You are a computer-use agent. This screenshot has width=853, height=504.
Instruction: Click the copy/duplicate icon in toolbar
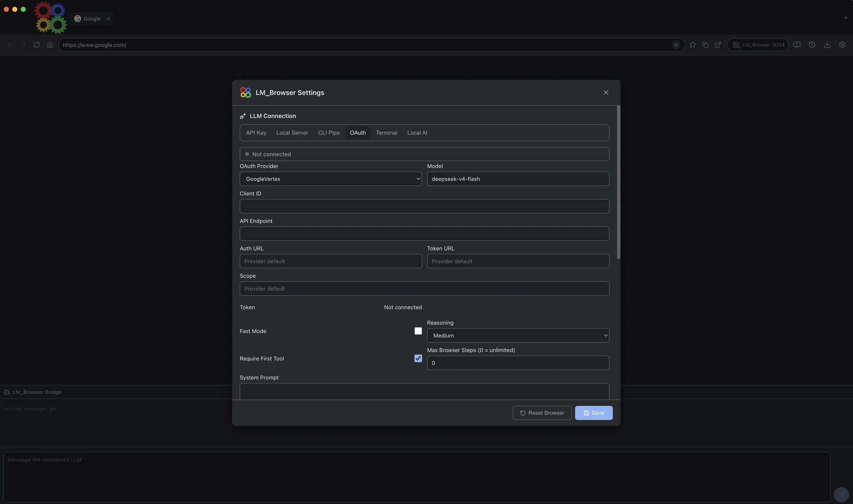coord(705,45)
